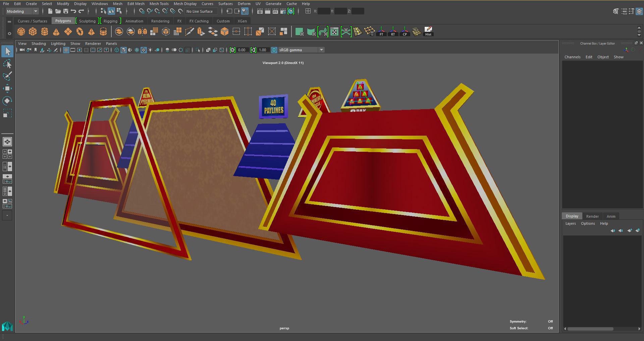Switch to the Render layer tab
Image resolution: width=644 pixels, height=341 pixels.
coord(592,216)
